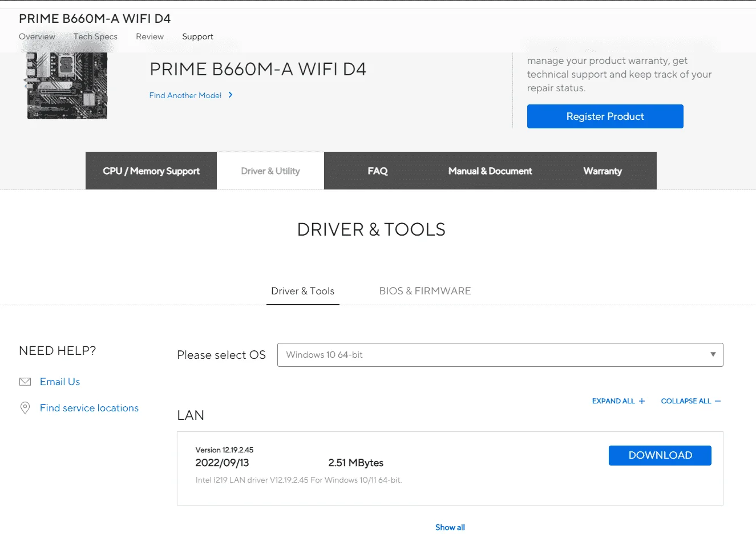The width and height of the screenshot is (756, 538).
Task: Click COLLAPSE ALL to collapse driver sections
Action: pyautogui.click(x=686, y=401)
